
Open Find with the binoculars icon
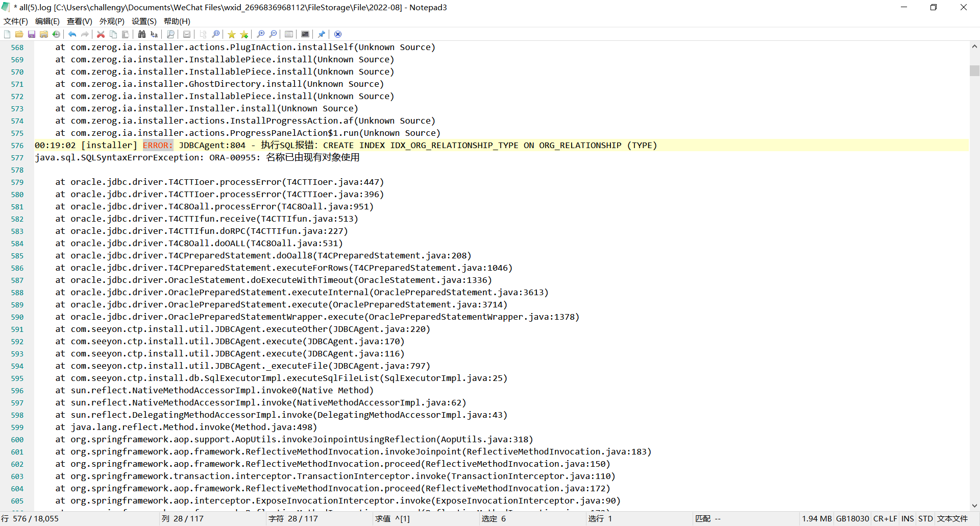(x=142, y=34)
